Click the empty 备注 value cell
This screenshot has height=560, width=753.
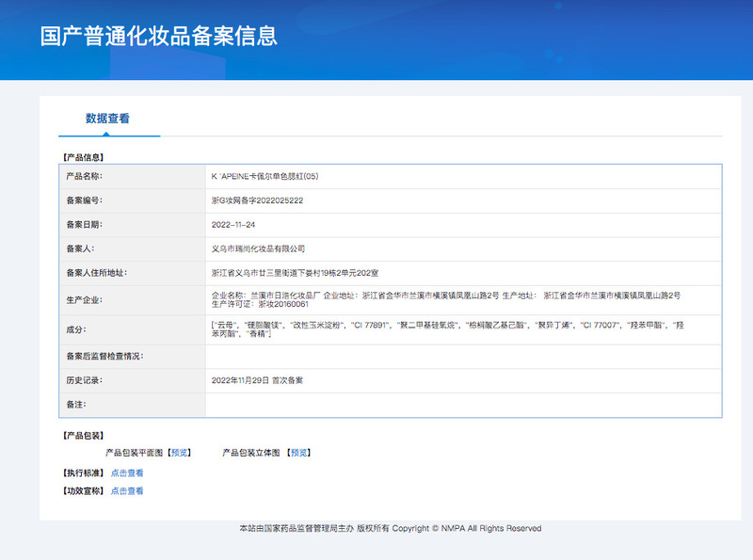point(463,404)
